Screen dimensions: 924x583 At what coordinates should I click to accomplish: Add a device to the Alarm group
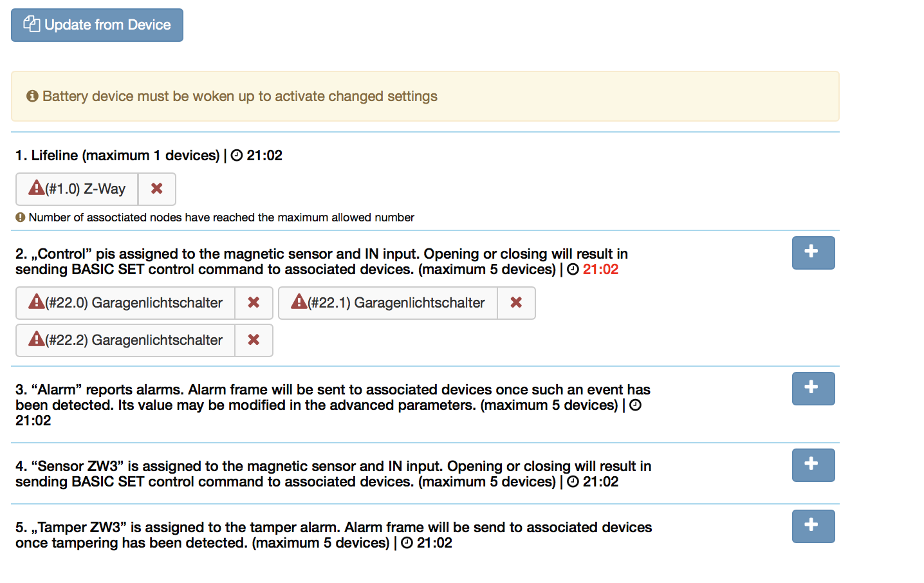point(813,388)
